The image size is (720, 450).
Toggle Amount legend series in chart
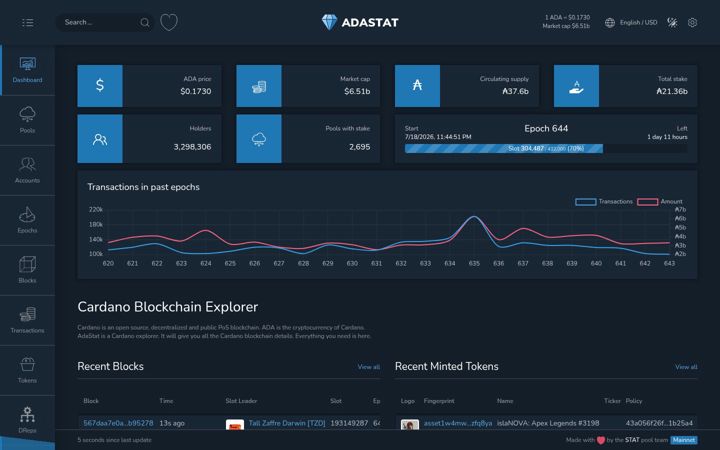point(660,202)
